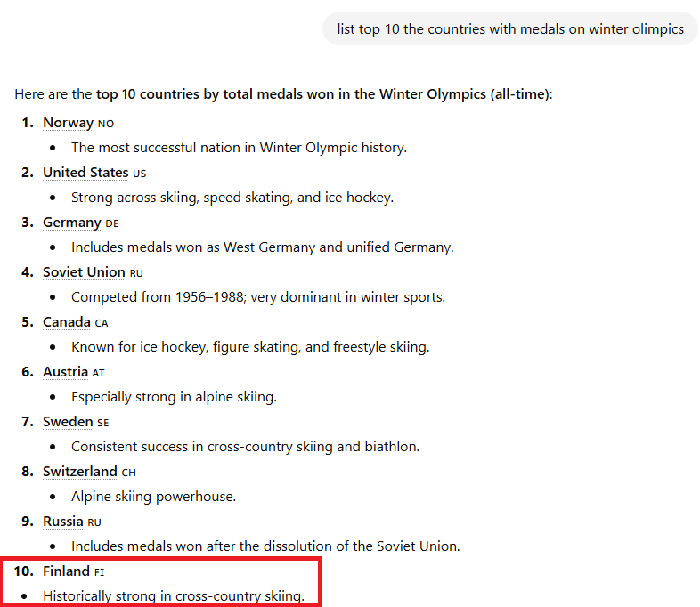Open the Russia entity link
The image size is (700, 607).
(63, 522)
